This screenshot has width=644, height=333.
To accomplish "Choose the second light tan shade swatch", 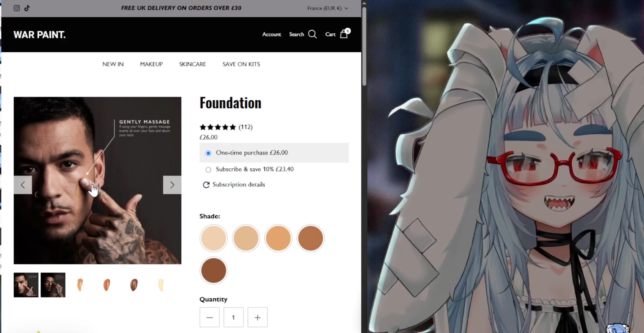I will (246, 238).
